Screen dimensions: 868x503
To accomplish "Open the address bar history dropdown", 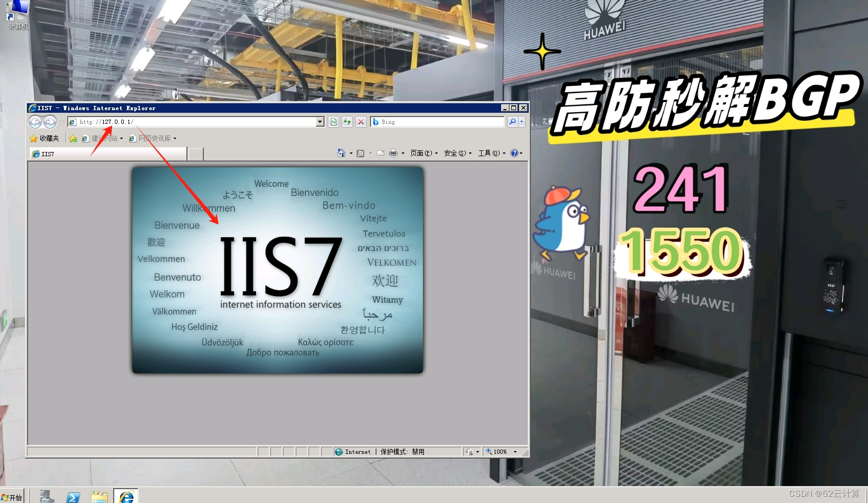I will [x=319, y=122].
